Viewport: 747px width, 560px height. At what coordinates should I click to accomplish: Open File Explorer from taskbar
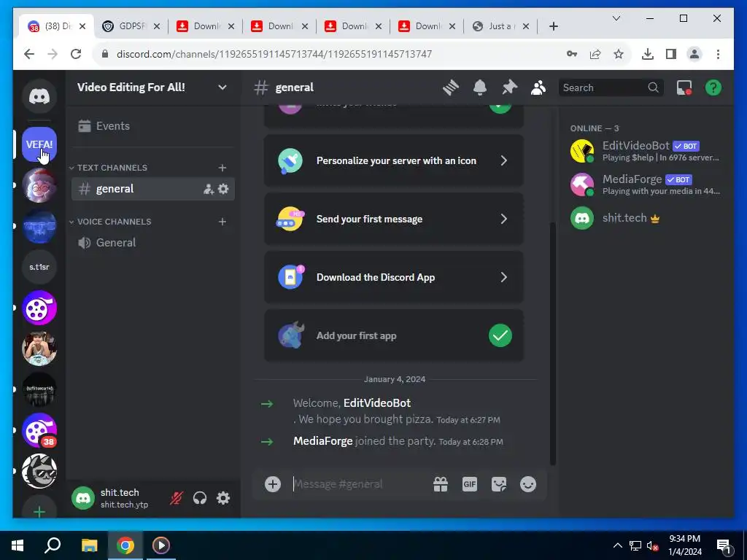[x=89, y=545]
